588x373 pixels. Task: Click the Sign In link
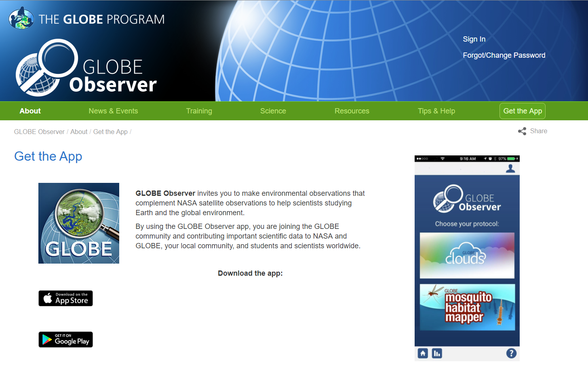coord(474,39)
